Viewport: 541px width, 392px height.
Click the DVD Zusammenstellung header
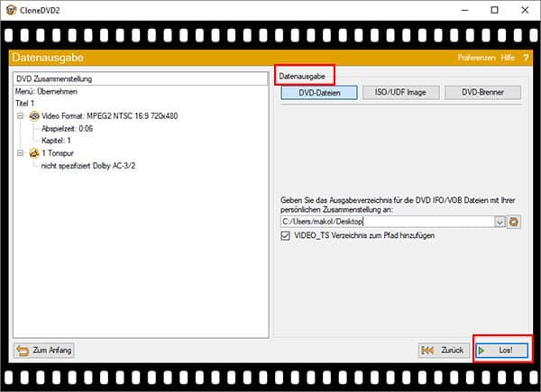(141, 79)
